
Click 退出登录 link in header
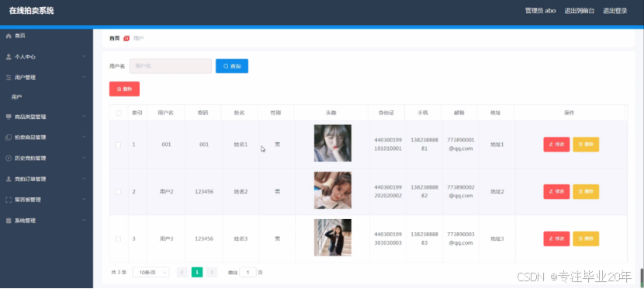pyautogui.click(x=615, y=11)
